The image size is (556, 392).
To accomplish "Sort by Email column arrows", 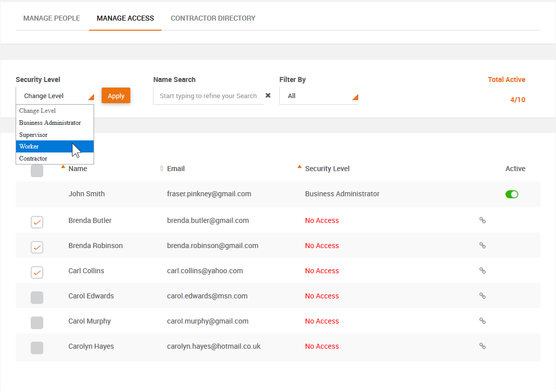I will point(162,169).
